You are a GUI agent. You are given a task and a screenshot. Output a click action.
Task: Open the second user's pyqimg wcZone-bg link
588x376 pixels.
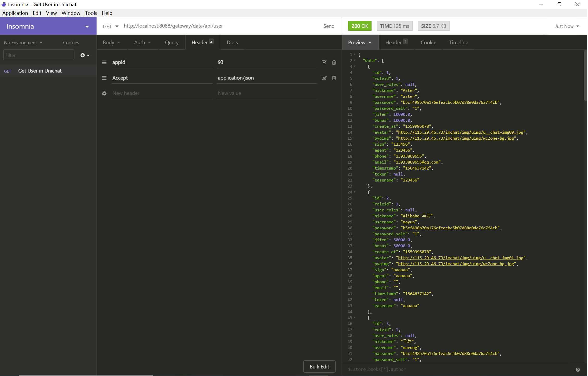click(456, 264)
